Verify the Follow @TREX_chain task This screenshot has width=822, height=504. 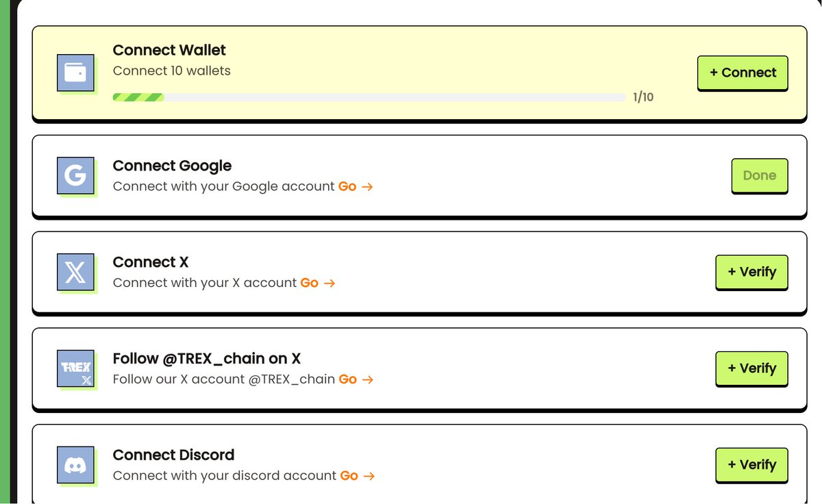point(751,368)
